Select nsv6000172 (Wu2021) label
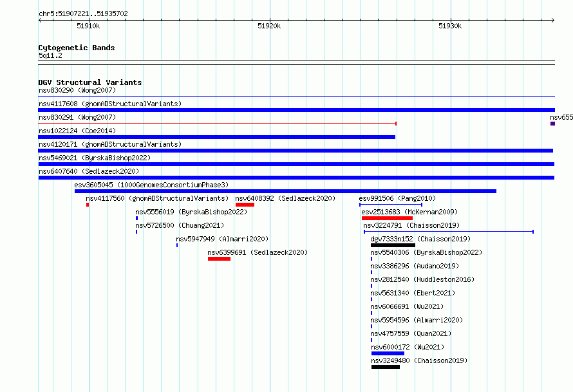573x392 pixels. (408, 347)
